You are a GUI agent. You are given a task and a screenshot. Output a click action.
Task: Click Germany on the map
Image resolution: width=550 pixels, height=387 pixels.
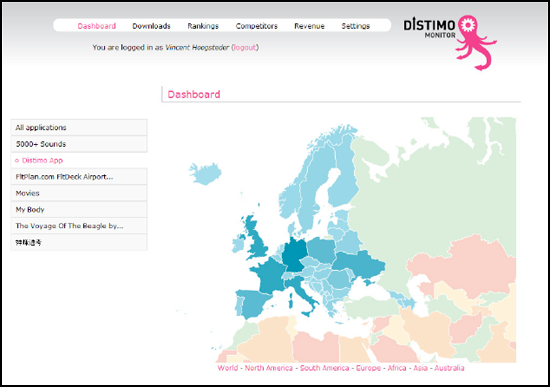tap(294, 254)
